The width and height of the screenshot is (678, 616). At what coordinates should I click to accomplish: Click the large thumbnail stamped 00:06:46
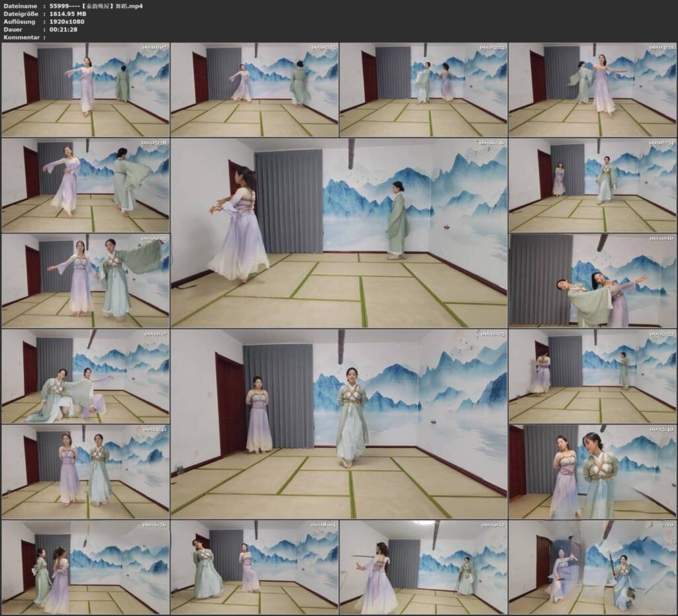point(339,233)
